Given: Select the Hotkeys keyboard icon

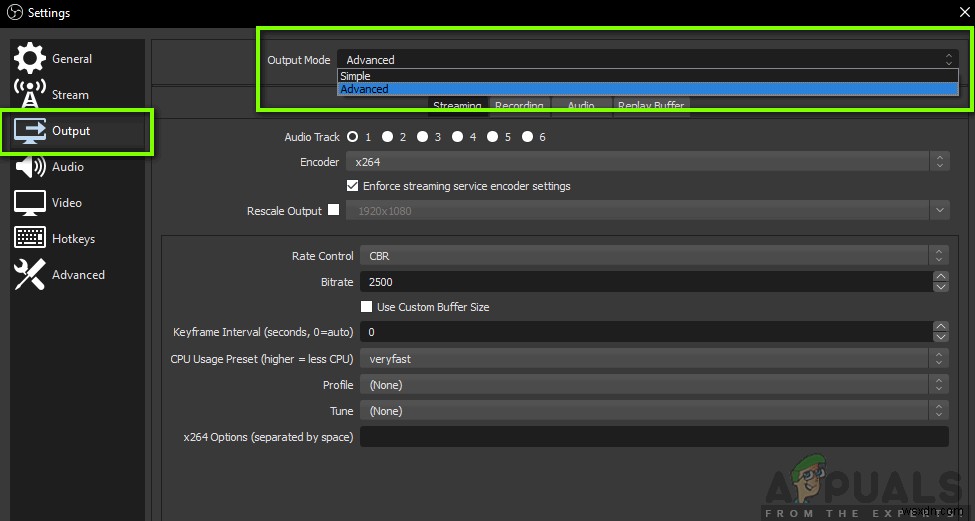Looking at the screenshot, I should (30, 238).
